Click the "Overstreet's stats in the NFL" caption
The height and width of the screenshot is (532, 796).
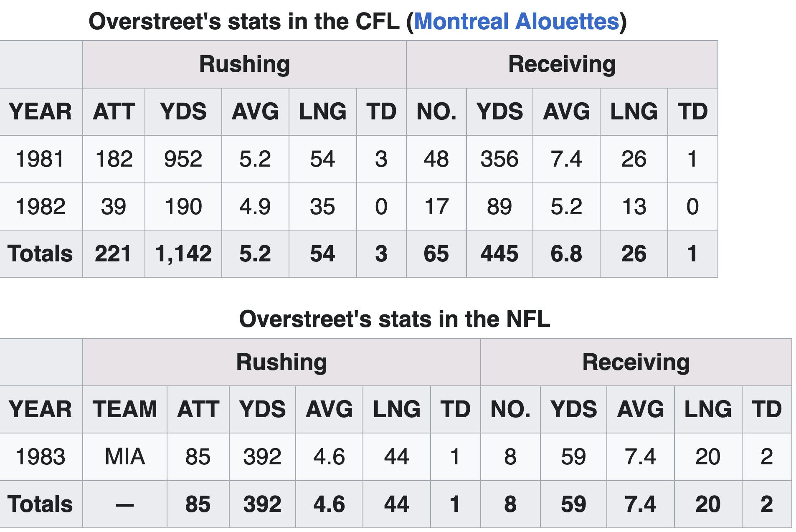click(395, 319)
